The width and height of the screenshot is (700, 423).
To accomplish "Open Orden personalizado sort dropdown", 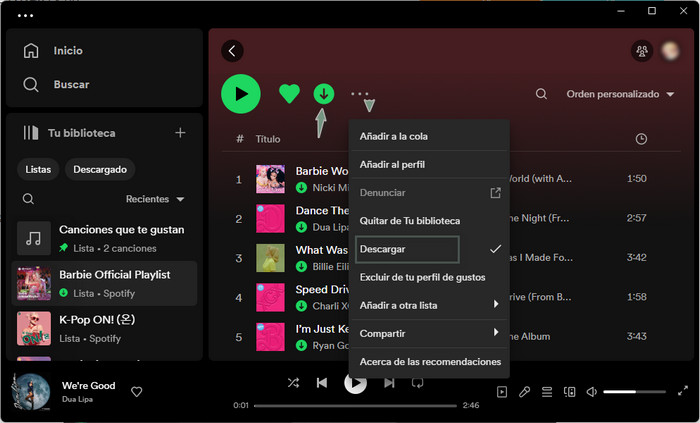I will pos(620,94).
